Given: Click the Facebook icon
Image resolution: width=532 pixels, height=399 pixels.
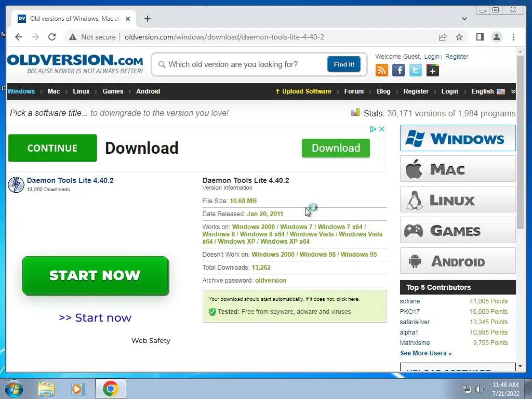Looking at the screenshot, I should 398,70.
